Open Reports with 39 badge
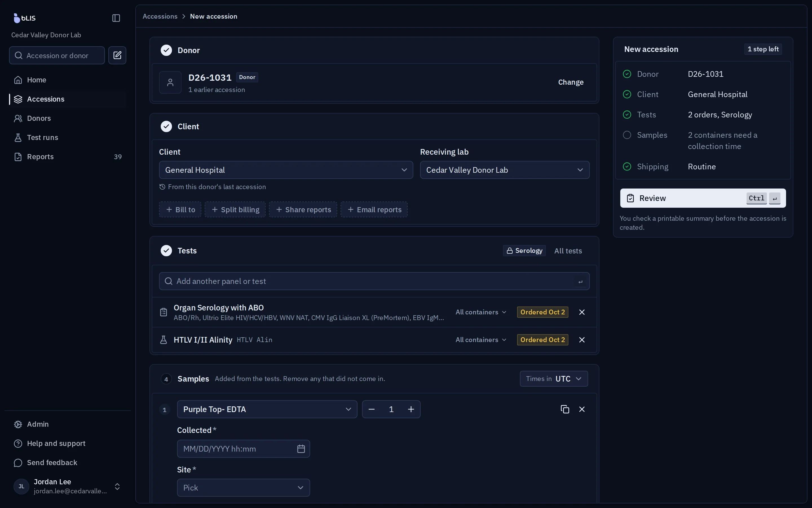Screen dimensions: 812x508 click(x=68, y=157)
